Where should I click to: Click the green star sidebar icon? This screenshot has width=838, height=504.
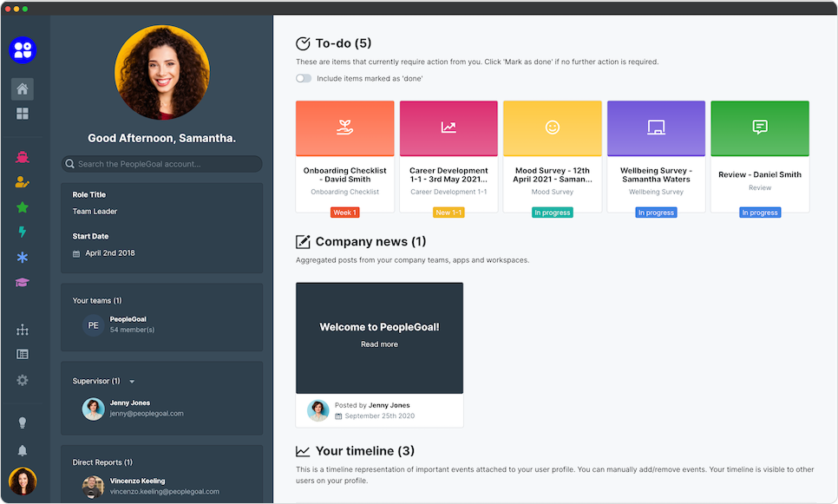pyautogui.click(x=23, y=207)
